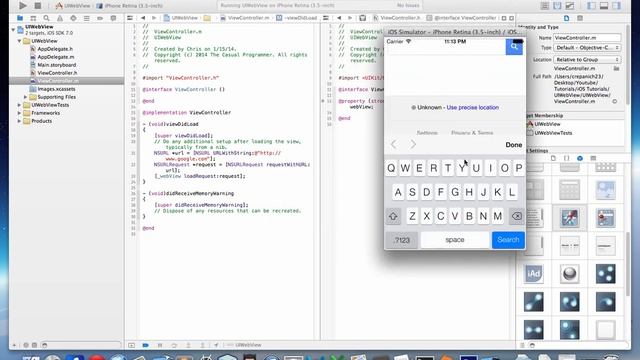640x360 pixels.
Task: Tap the blue Search key on keyboard
Action: click(508, 240)
